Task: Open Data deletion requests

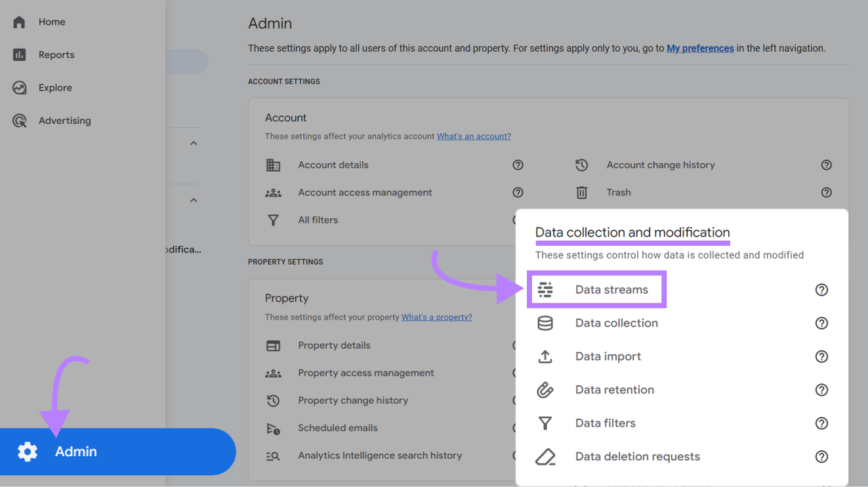Action: [637, 456]
